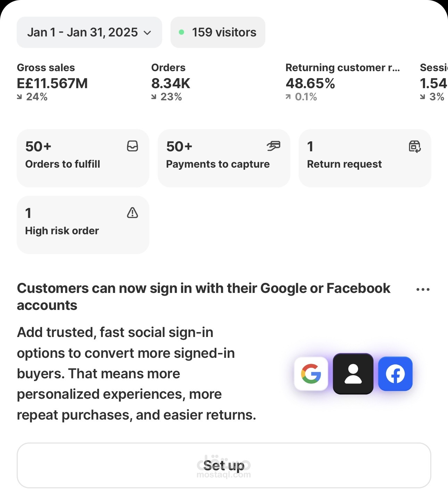
Task: Click the warning triangle icon on High risk order
Action: [x=132, y=213]
